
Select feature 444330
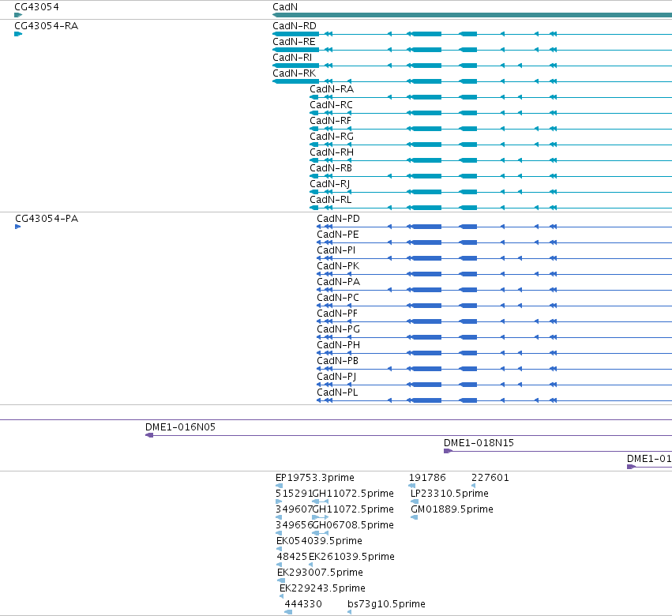click(x=303, y=604)
